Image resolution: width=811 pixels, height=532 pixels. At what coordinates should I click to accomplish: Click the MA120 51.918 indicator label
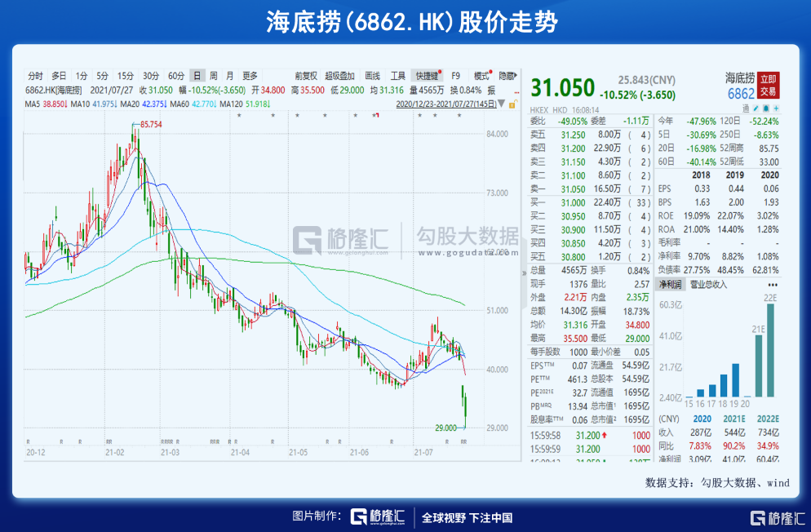245,104
